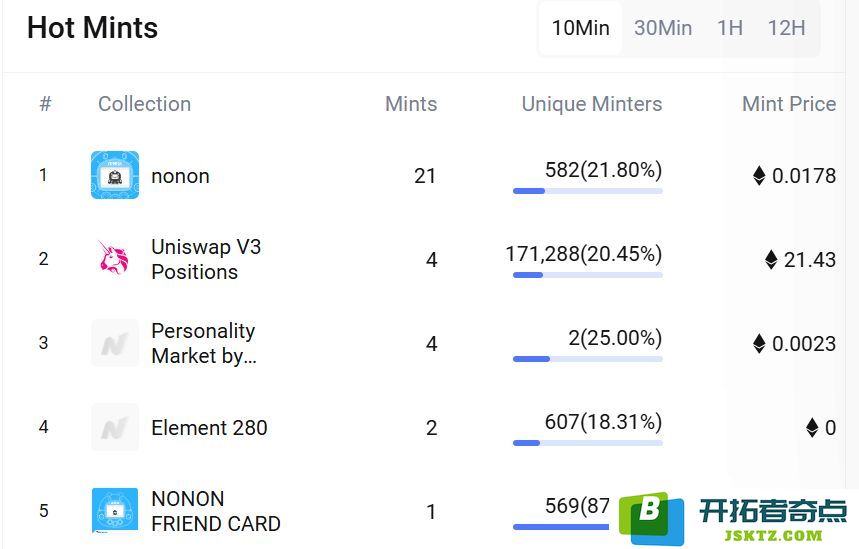859x549 pixels.
Task: Click the Personality Market placeholder icon
Action: [115, 343]
